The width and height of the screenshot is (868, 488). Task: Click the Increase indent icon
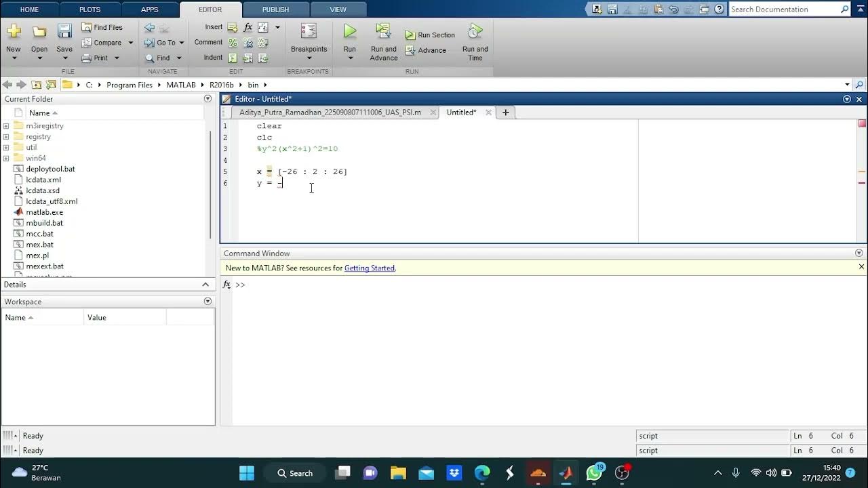(x=248, y=58)
